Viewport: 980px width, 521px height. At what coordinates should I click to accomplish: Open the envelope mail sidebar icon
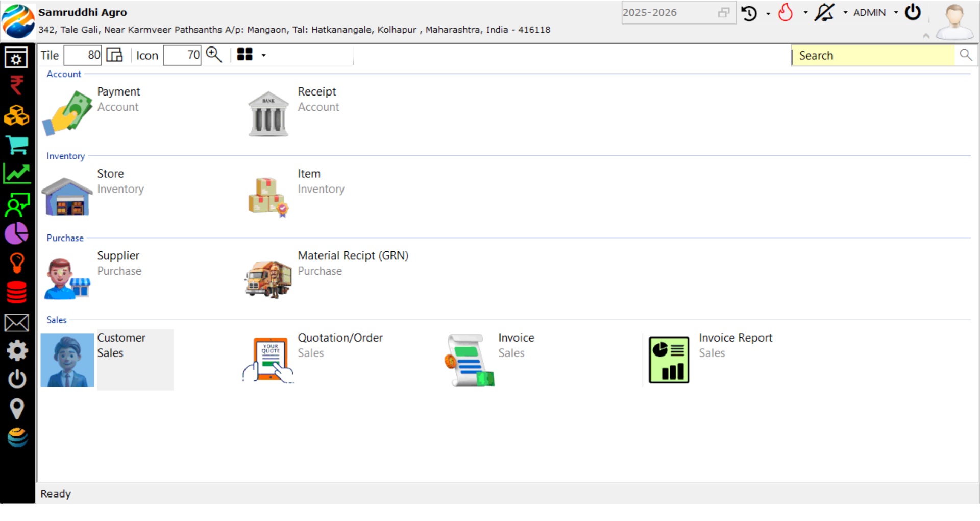pyautogui.click(x=17, y=323)
